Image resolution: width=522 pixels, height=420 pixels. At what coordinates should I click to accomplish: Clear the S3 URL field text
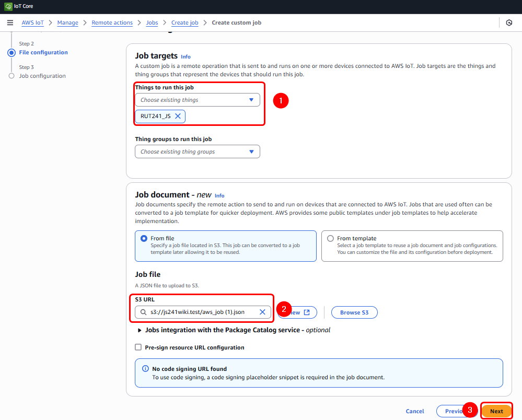[262, 312]
